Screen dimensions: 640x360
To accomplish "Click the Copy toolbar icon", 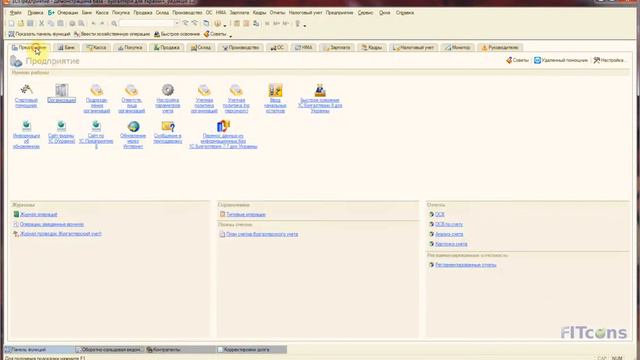I will tap(51, 24).
